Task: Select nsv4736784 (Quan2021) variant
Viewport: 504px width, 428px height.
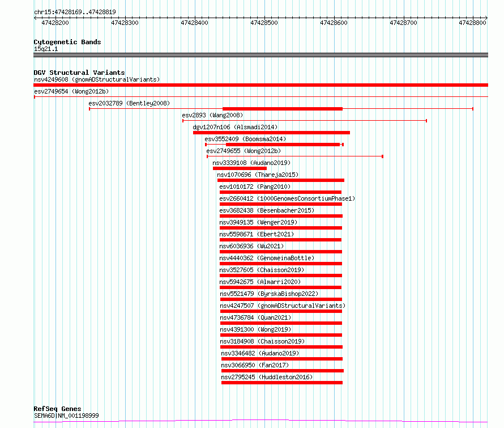Action: click(255, 317)
